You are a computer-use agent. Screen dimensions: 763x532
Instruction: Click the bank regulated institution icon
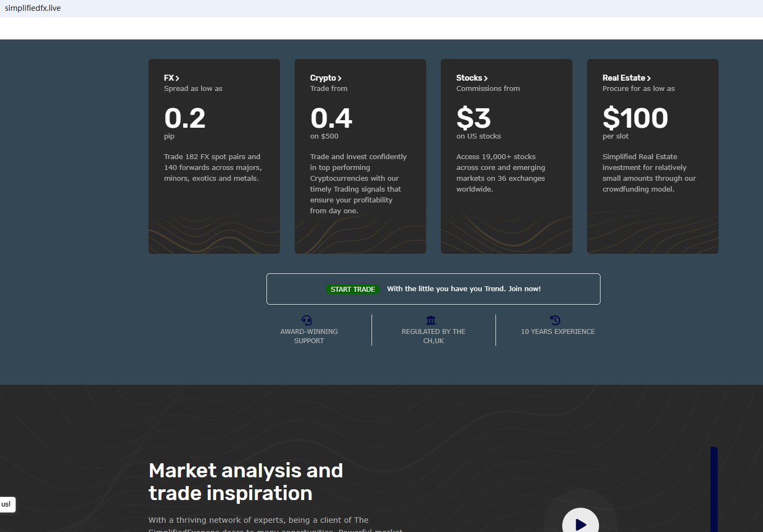click(x=431, y=320)
